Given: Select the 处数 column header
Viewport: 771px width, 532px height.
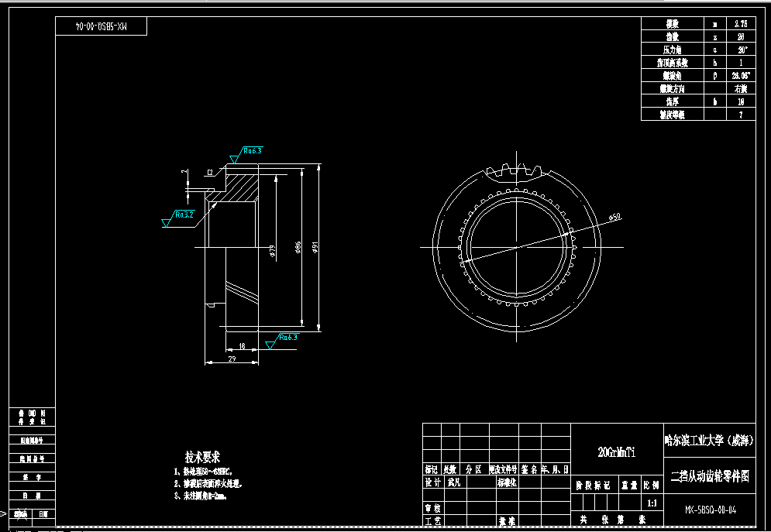Looking at the screenshot, I should (450, 469).
